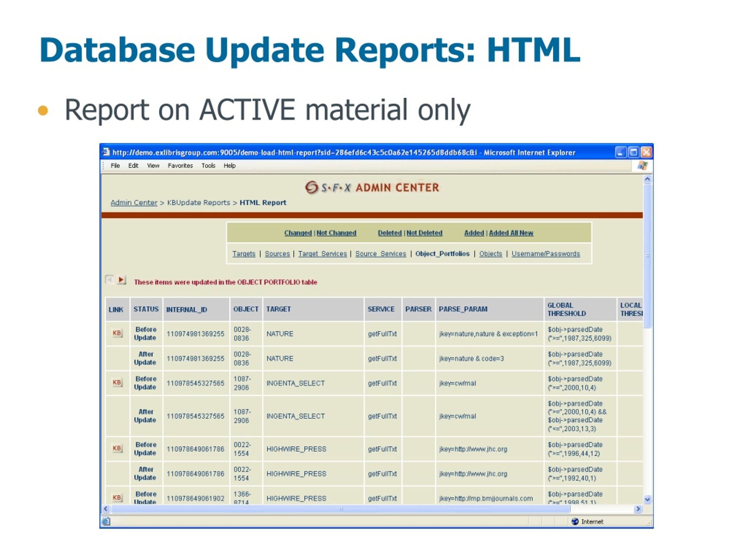Show Not Deleted items
Screen dimensions: 747x560
[425, 233]
